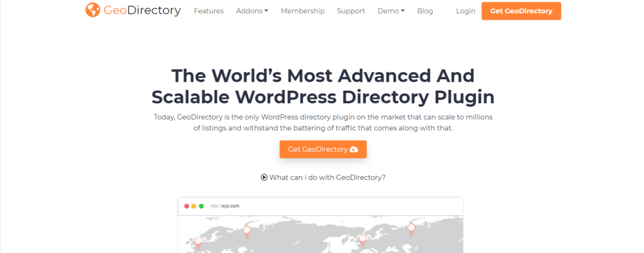The image size is (644, 253).
Task: Expand the Addons dropdown menu
Action: [252, 11]
